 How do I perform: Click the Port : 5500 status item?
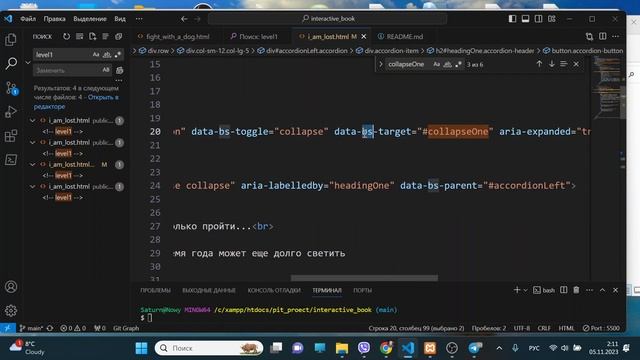(601, 328)
